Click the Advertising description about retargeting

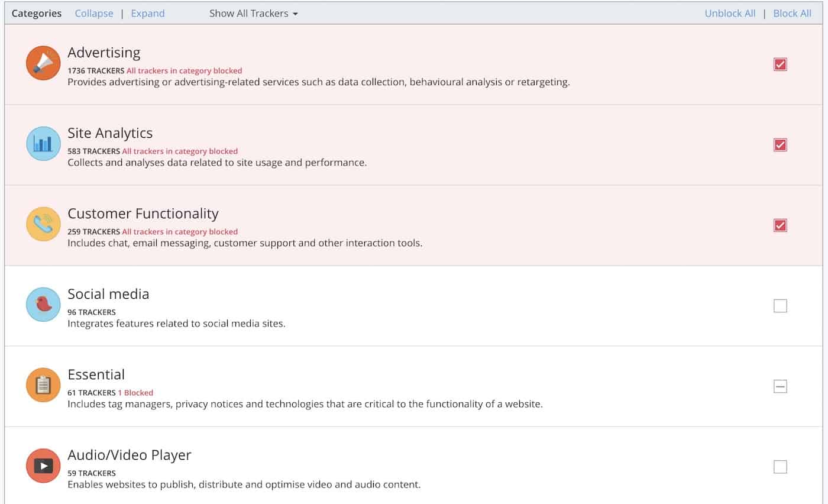click(319, 82)
